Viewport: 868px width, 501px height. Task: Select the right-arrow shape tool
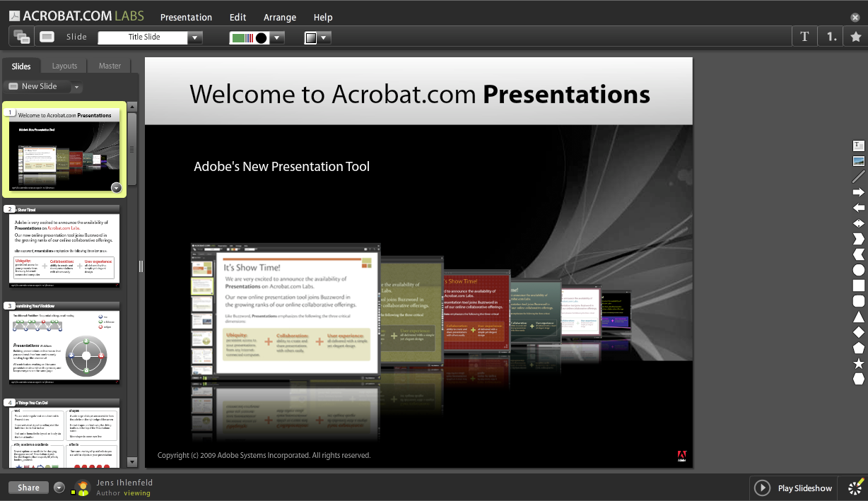coord(858,191)
